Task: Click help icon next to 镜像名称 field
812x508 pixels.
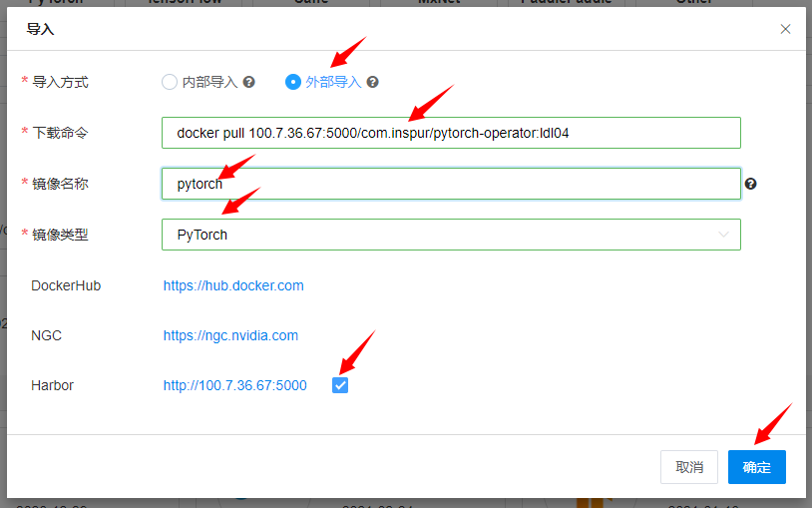Action: [750, 184]
